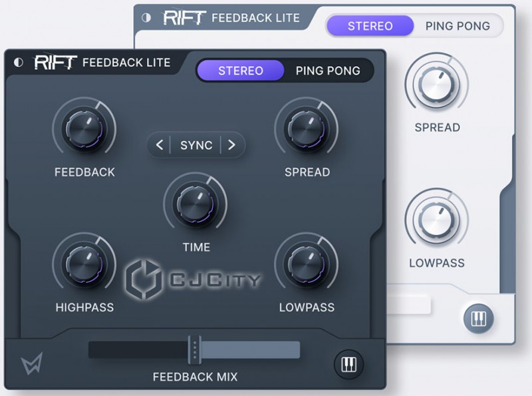Click the FEEDBACK knob label
This screenshot has width=532, height=396.
point(84,172)
